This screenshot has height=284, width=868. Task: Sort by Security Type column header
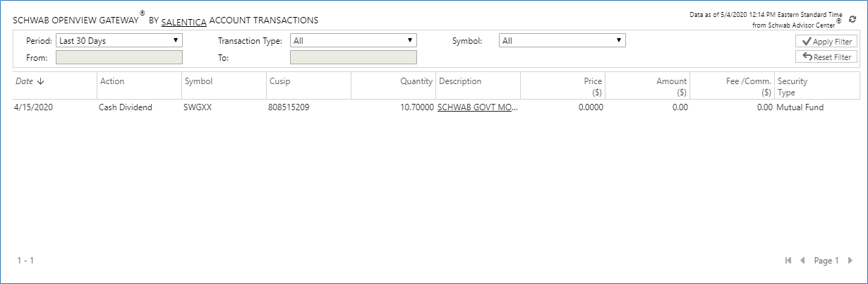pyautogui.click(x=792, y=86)
